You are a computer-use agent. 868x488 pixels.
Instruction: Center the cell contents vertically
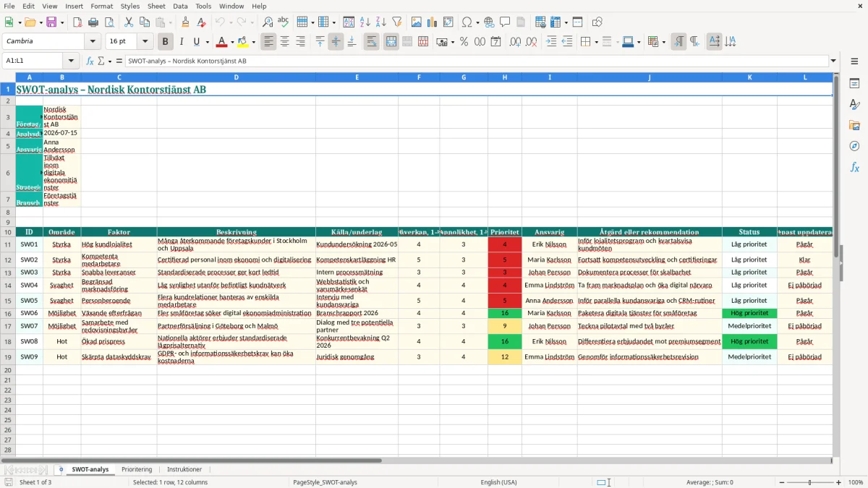tap(336, 42)
